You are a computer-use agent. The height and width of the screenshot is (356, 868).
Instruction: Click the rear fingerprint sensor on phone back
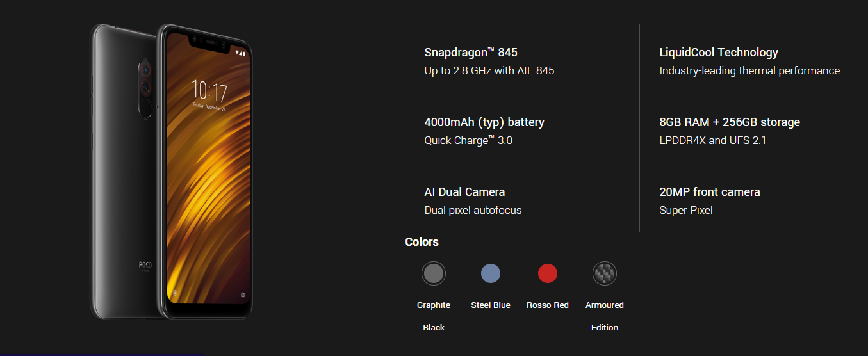tap(147, 108)
